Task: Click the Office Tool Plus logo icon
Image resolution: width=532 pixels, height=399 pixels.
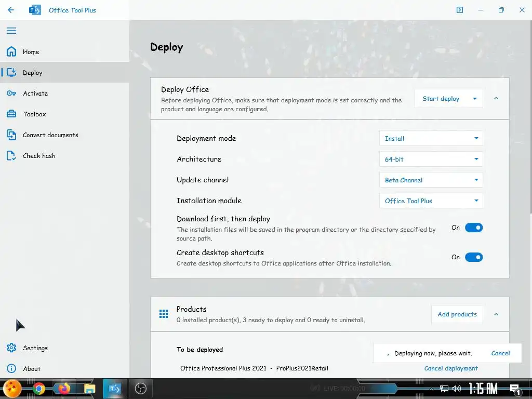Action: click(35, 10)
